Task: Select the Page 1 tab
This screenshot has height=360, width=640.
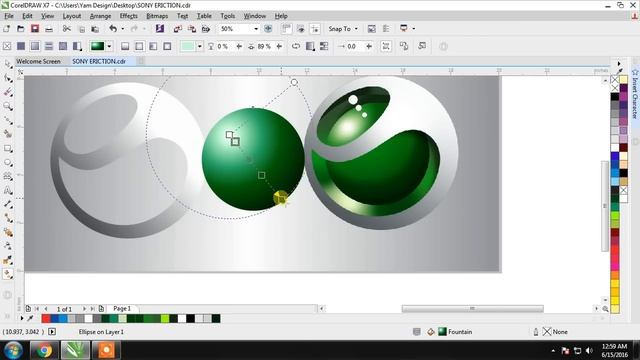Action: coord(122,309)
